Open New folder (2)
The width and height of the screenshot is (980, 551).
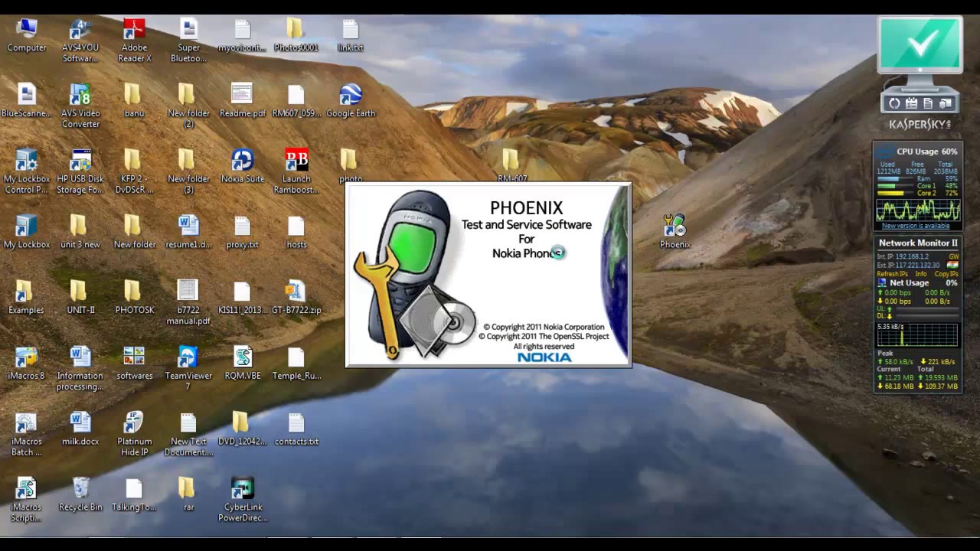188,106
